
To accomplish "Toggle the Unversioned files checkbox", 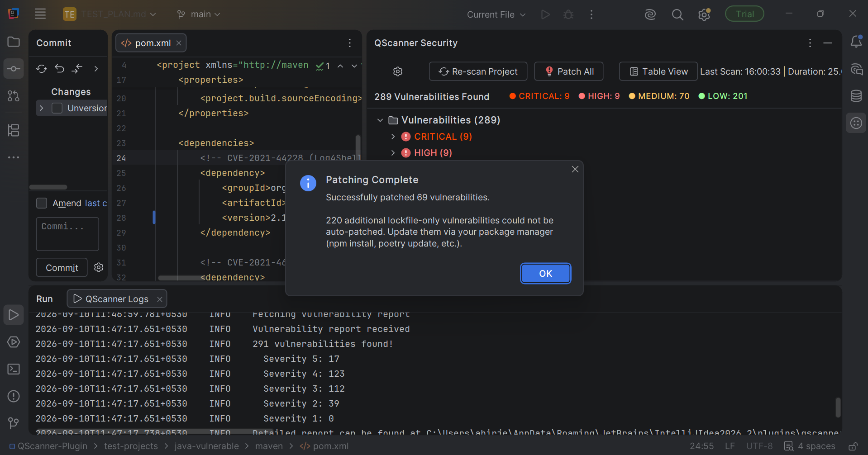I will [57, 108].
